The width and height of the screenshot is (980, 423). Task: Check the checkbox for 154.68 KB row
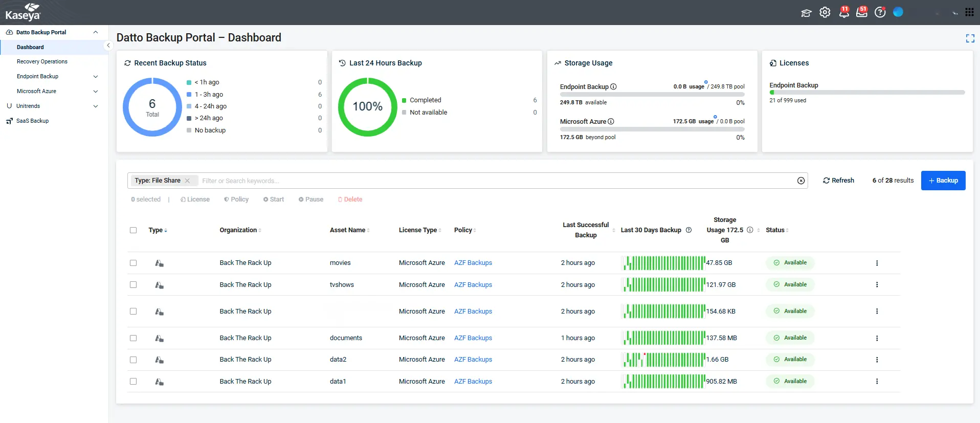pos(133,311)
